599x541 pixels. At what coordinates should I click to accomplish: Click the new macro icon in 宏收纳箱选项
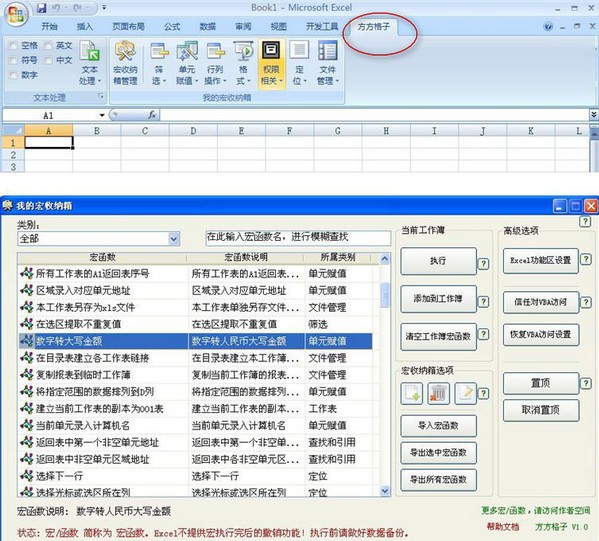(x=411, y=393)
